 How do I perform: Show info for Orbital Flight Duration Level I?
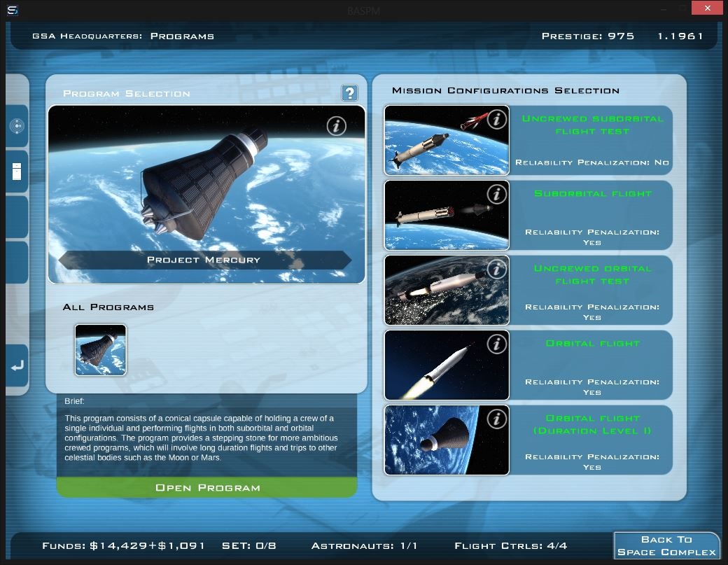point(496,419)
